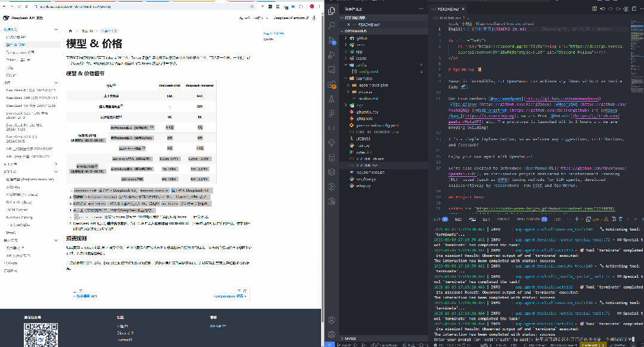Image resolution: width=644 pixels, height=347 pixels.
Task: Collapse the open editors section header
Action: coord(383,18)
